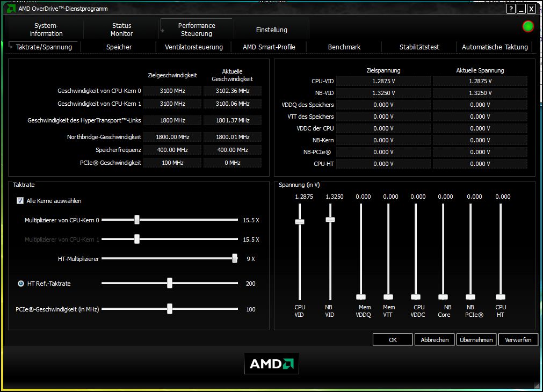This screenshot has height=392, width=543.
Task: Switch to Taktrate/Spannung subtab
Action: click(x=44, y=47)
